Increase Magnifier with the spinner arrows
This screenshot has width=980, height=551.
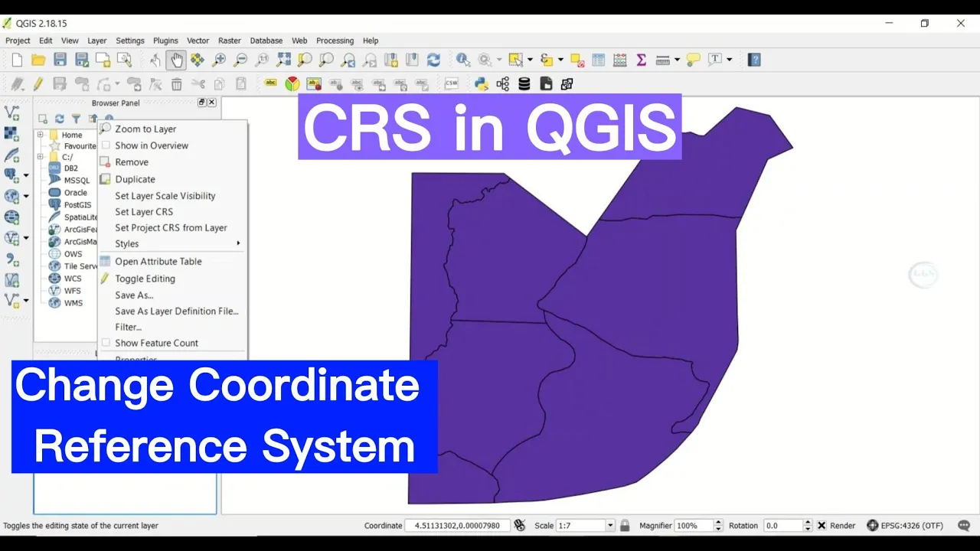[718, 523]
